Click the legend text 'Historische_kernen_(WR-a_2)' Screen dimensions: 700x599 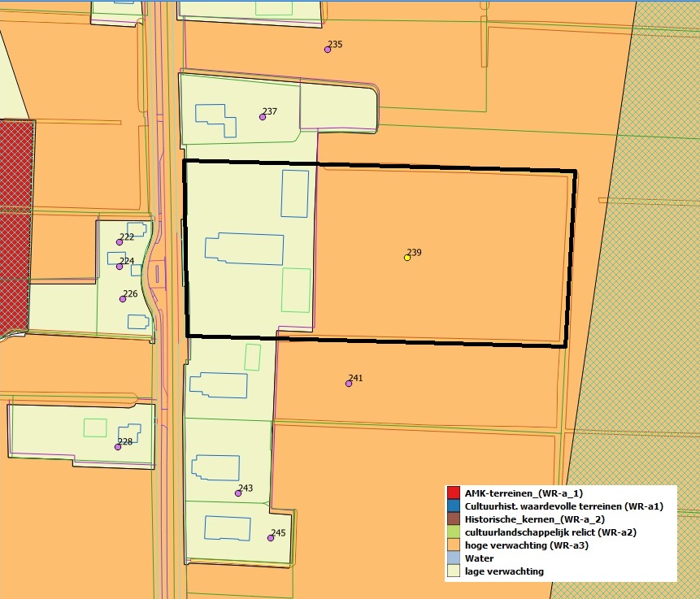tap(535, 519)
